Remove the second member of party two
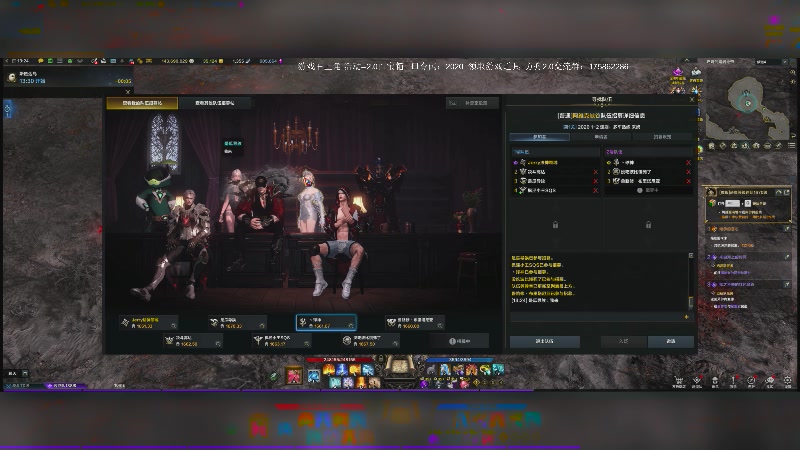 click(688, 172)
